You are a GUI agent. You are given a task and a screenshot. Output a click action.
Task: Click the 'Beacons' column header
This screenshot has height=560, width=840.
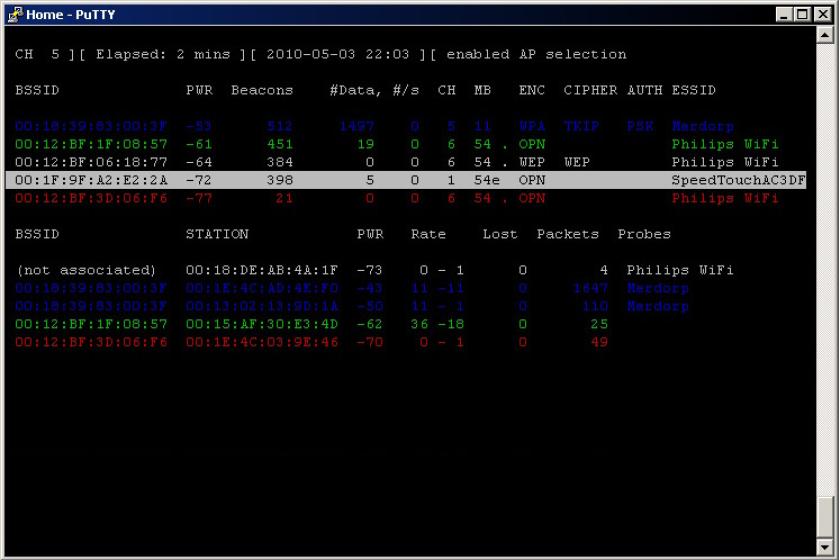(x=262, y=91)
